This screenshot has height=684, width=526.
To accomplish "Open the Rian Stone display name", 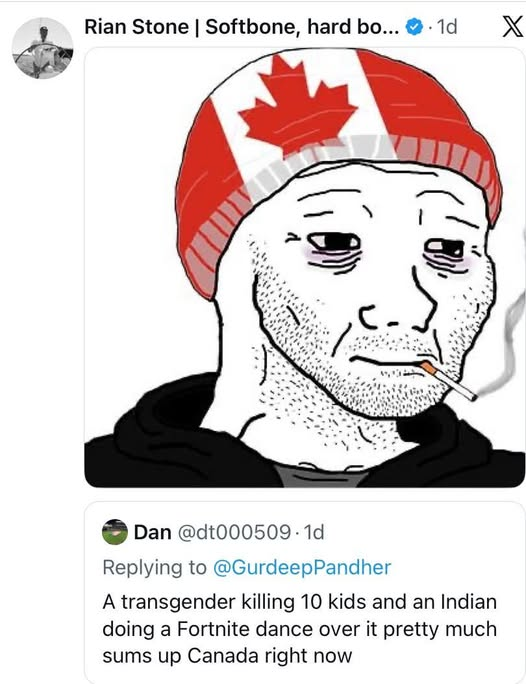I will click(136, 27).
